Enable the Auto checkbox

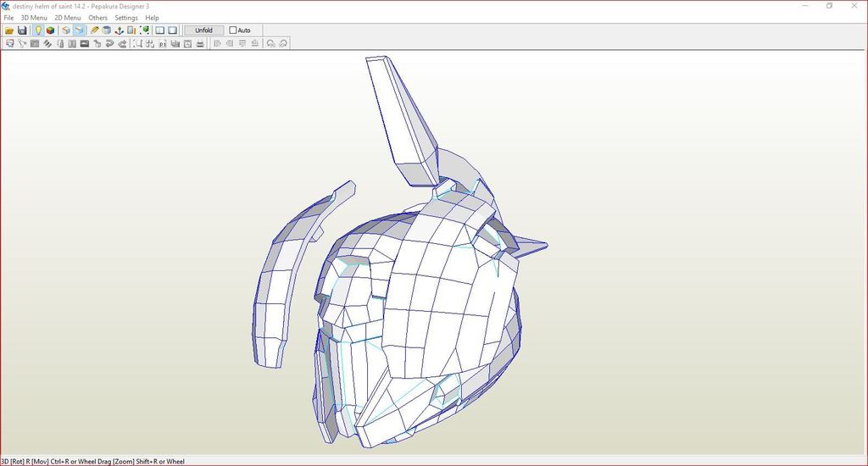click(232, 31)
